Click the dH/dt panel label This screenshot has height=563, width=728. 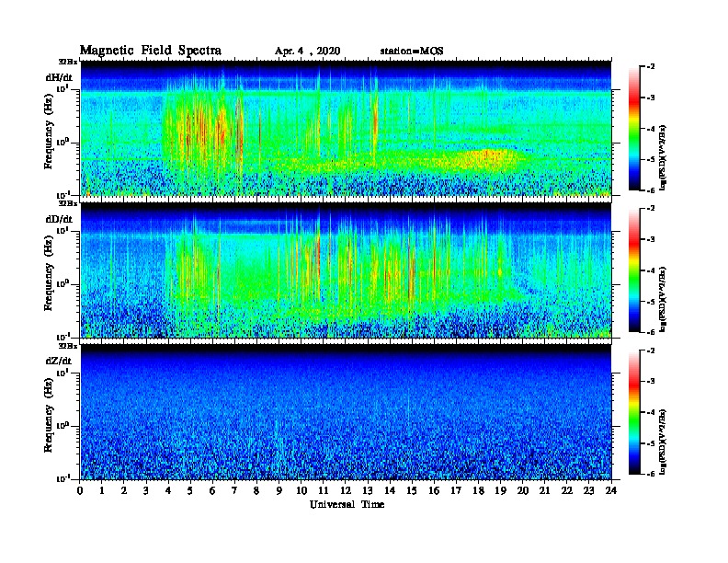point(59,77)
